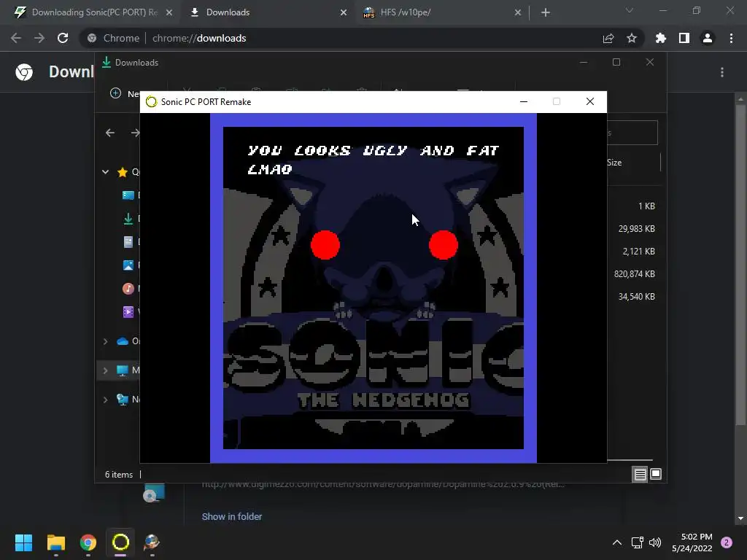Select the 34,540 KB file row

(x=635, y=297)
